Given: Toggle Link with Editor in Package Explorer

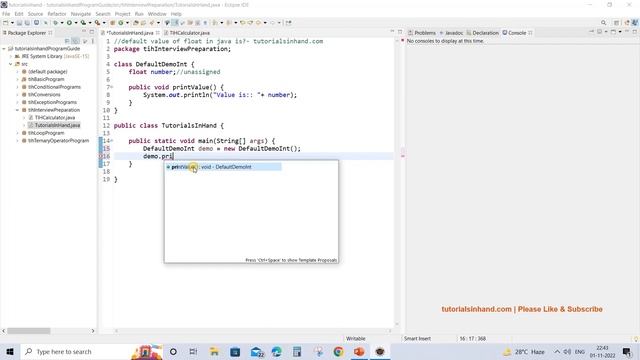Looking at the screenshot, I should (76, 41).
